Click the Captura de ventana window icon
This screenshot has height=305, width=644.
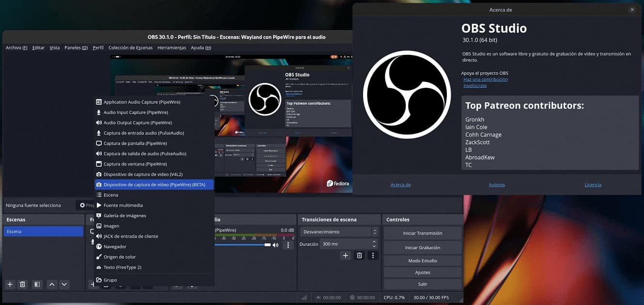click(x=99, y=164)
